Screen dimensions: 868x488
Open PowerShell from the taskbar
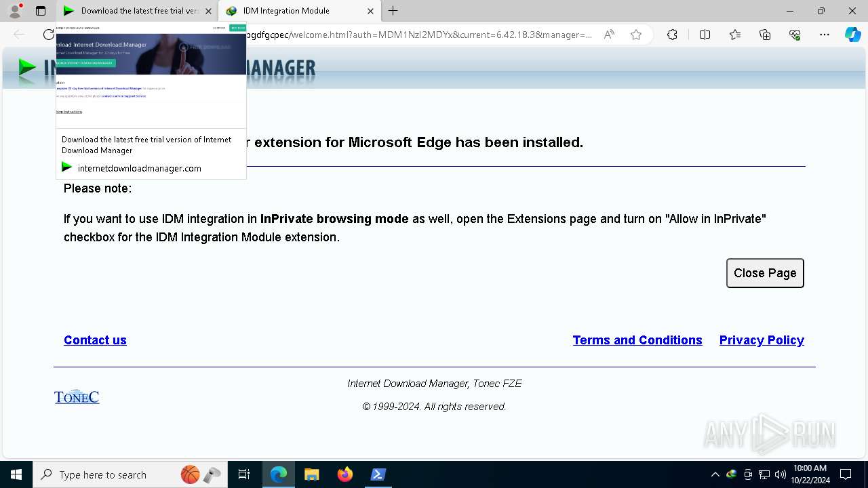tap(378, 474)
